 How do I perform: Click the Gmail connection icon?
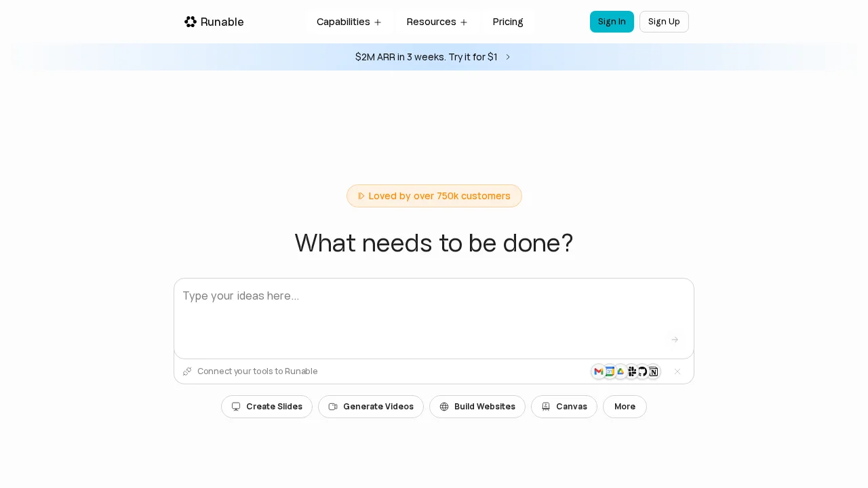pos(599,371)
